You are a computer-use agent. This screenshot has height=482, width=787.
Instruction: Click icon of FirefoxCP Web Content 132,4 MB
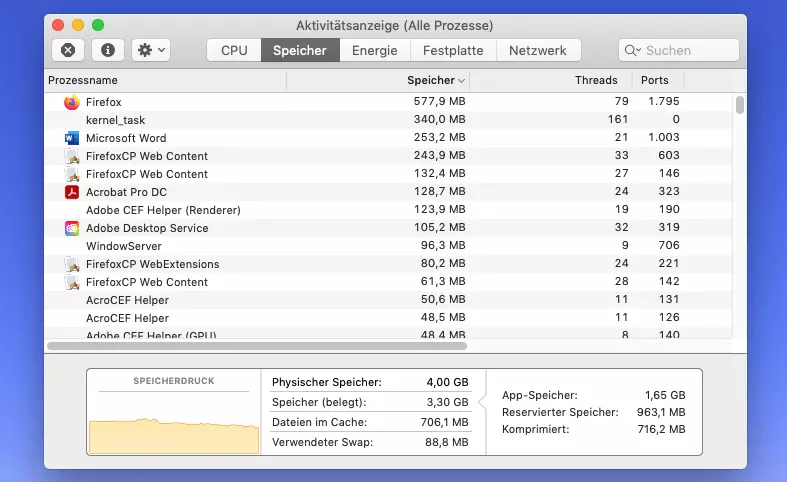[x=72, y=174]
